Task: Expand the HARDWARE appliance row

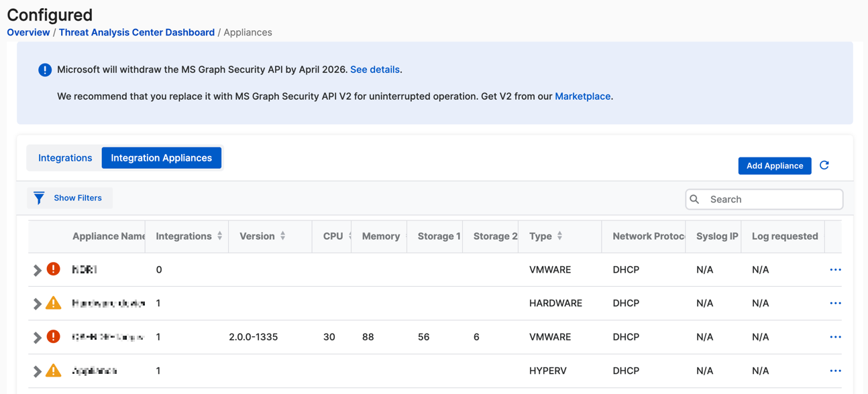Action: pyautogui.click(x=38, y=304)
